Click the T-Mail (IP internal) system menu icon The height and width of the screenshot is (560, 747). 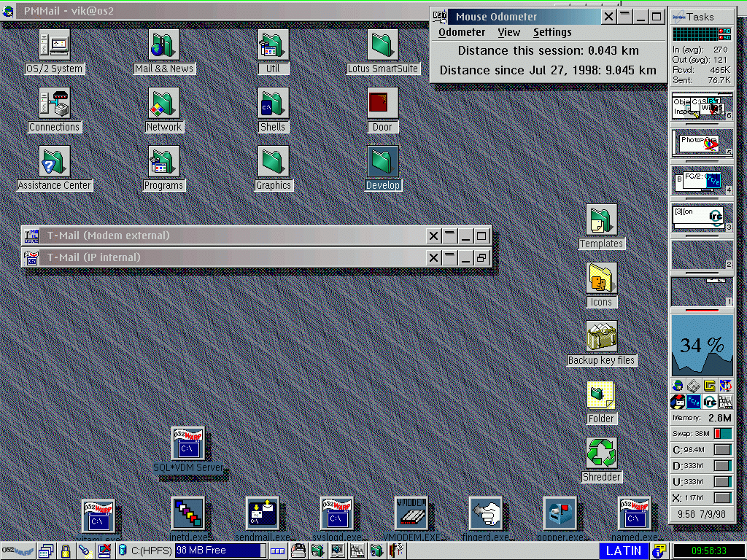31,257
